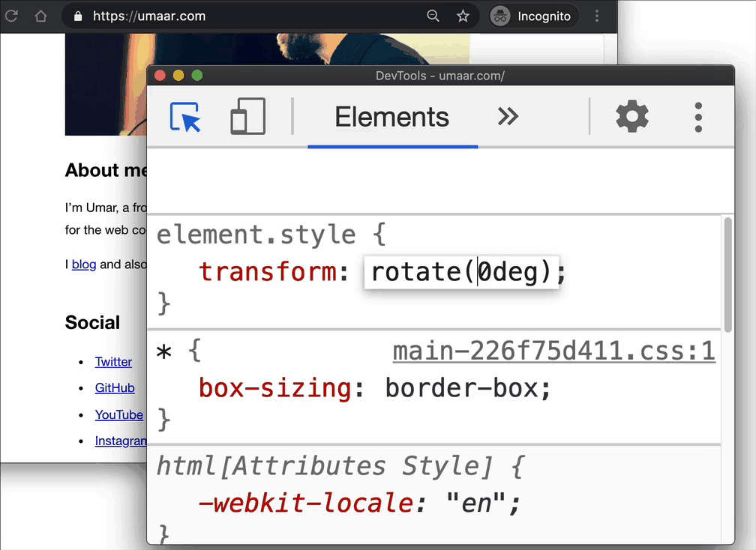Open the DevTools customize three-dot menu
Viewport: 756px width, 550px height.
tap(698, 117)
